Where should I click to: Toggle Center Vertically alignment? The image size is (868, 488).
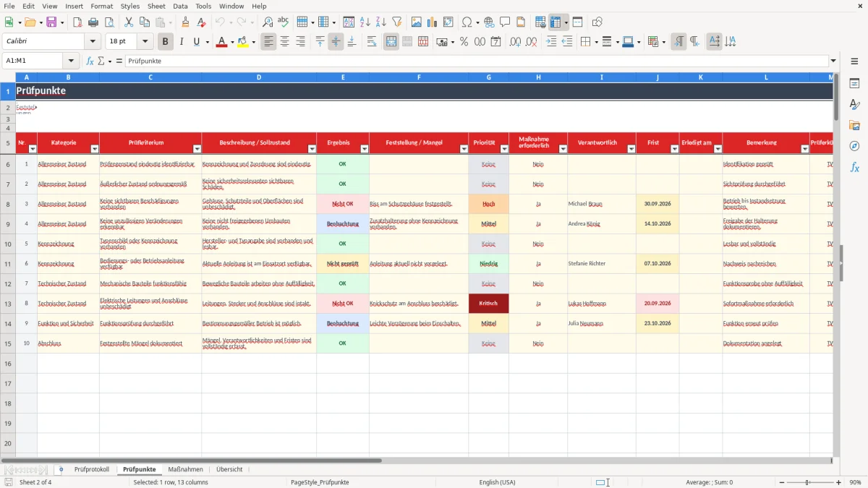point(336,42)
